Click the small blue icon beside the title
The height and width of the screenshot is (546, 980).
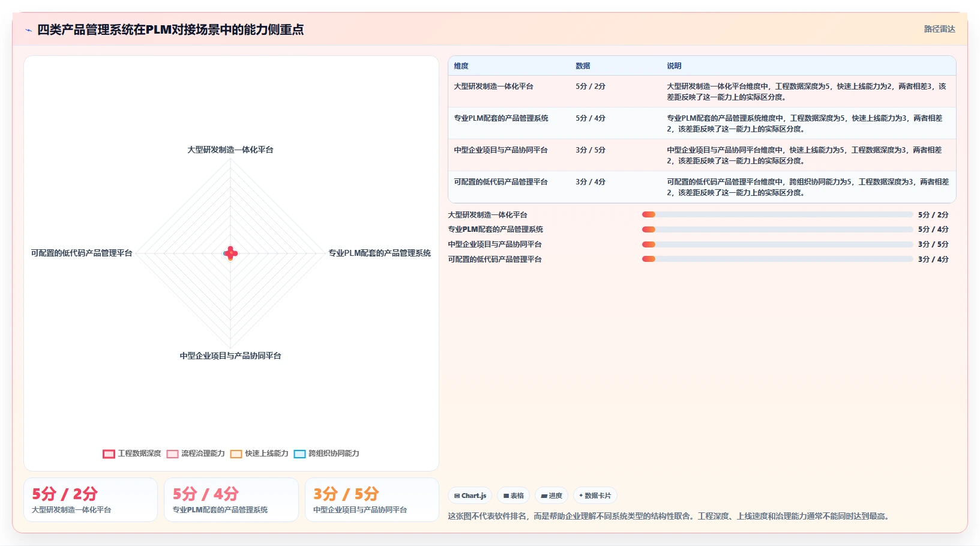coord(28,30)
